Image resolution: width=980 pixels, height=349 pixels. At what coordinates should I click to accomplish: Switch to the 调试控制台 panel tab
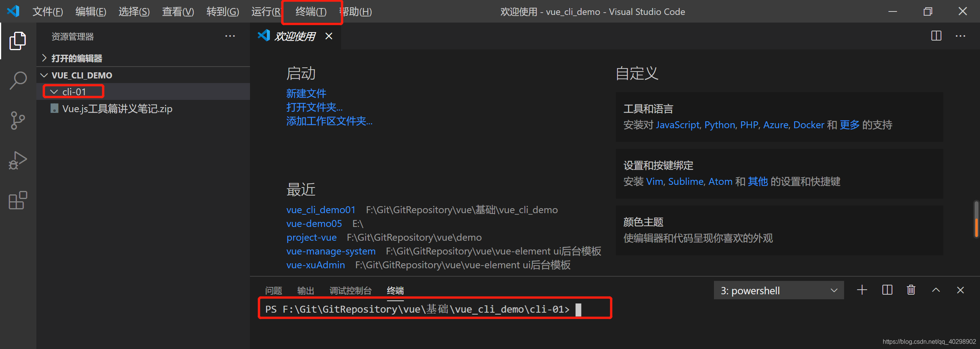351,291
